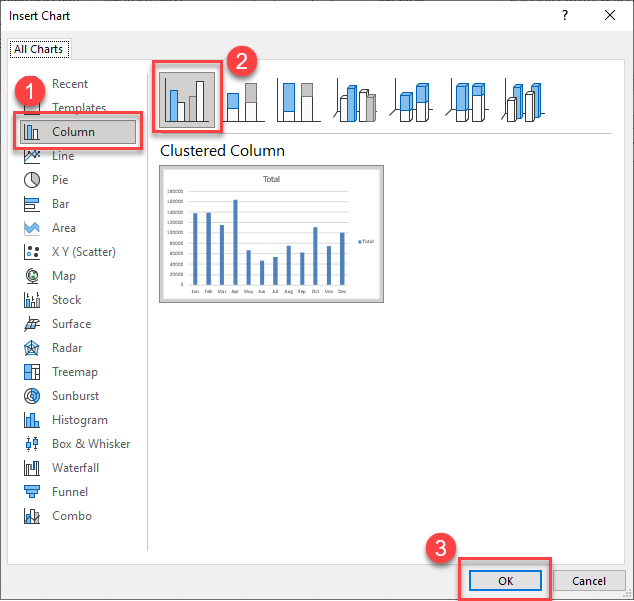Select the Clustered Column chart subtype icon
Screen dimensions: 634x601
coord(188,98)
